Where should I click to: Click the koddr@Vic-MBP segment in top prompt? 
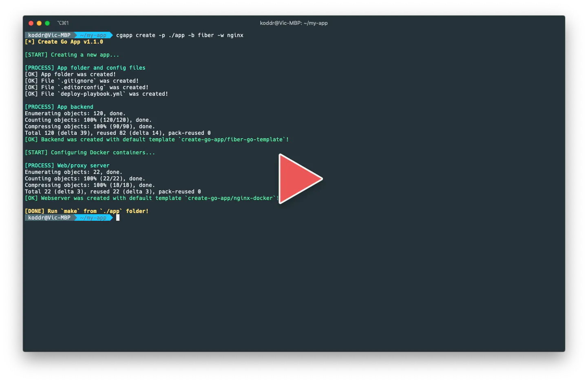[49, 35]
